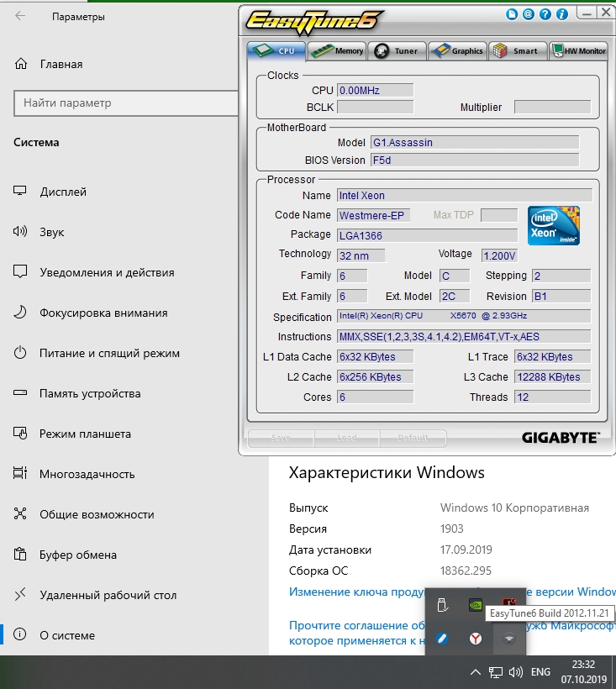The image size is (616, 689).
Task: Switch to the Memory tab
Action: [337, 51]
